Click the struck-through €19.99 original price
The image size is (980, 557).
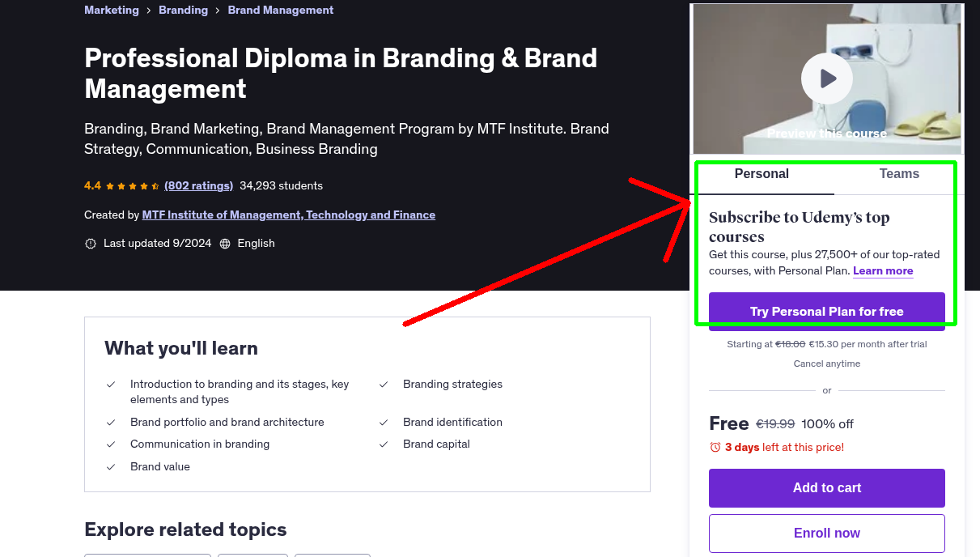775,424
